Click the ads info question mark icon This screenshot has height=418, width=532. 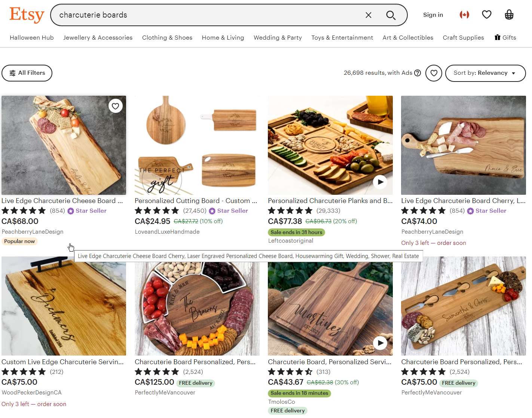click(x=418, y=73)
